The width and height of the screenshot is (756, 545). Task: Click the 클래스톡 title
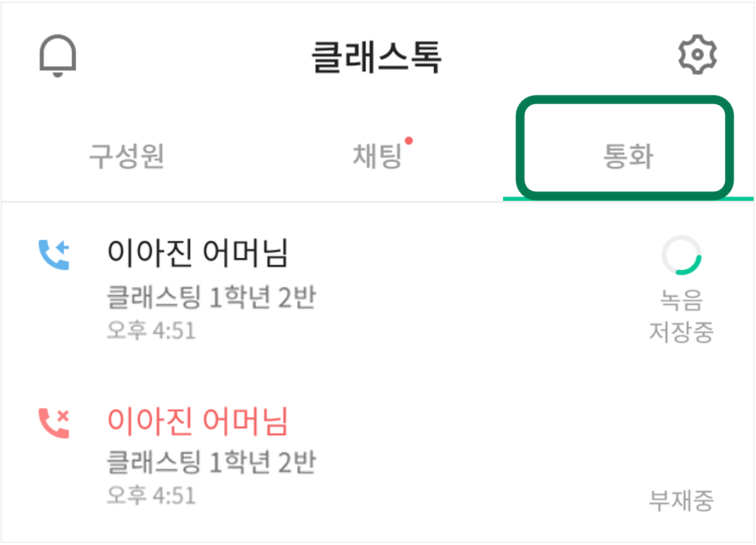pyautogui.click(x=377, y=57)
